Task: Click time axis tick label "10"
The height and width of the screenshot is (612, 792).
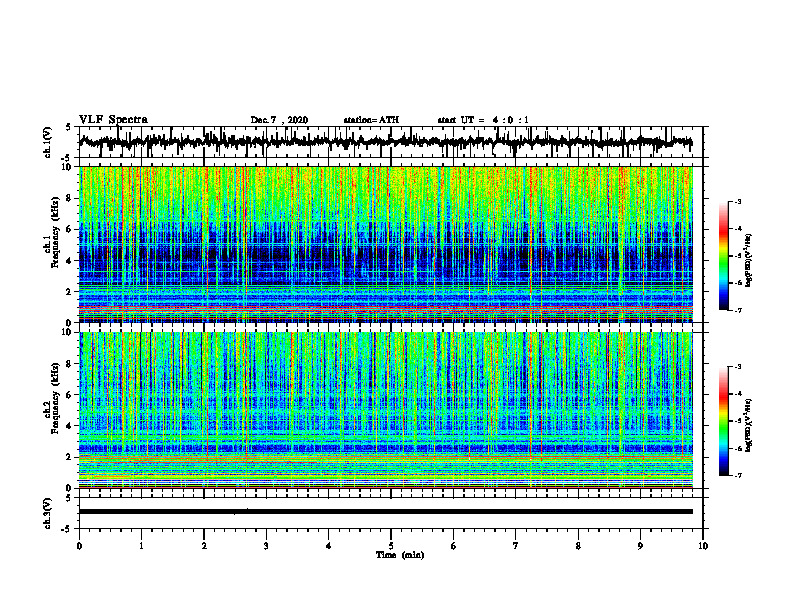Action: click(x=703, y=546)
